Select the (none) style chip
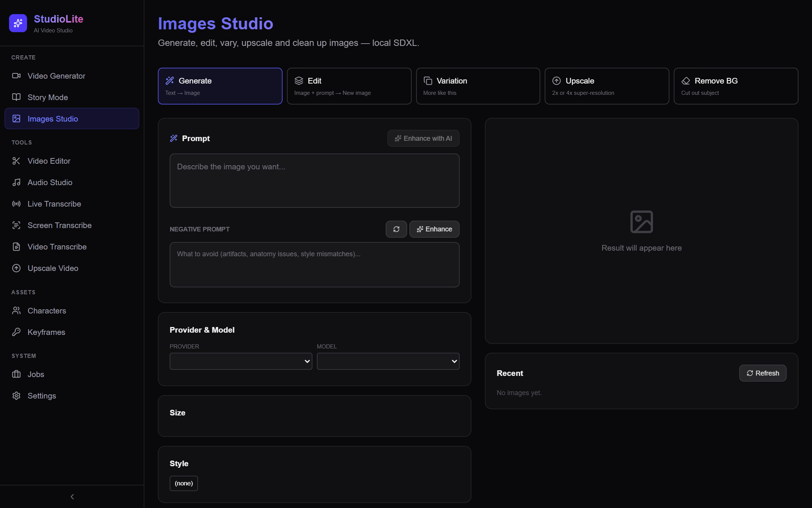812x508 pixels. coord(184,483)
